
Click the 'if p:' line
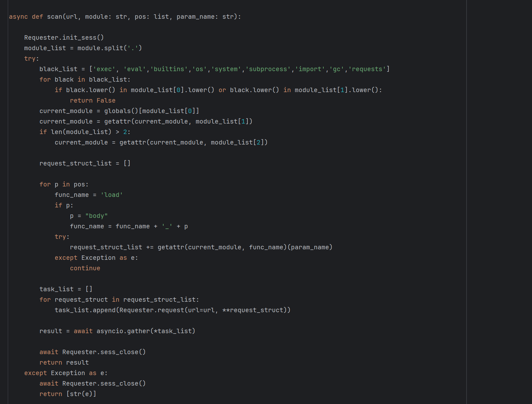coord(64,205)
